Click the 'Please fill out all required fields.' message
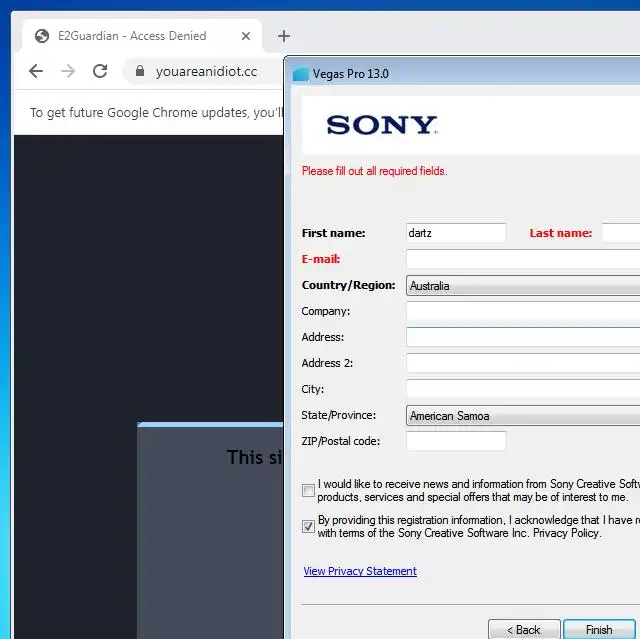Viewport: 640px width, 639px height. click(x=374, y=171)
